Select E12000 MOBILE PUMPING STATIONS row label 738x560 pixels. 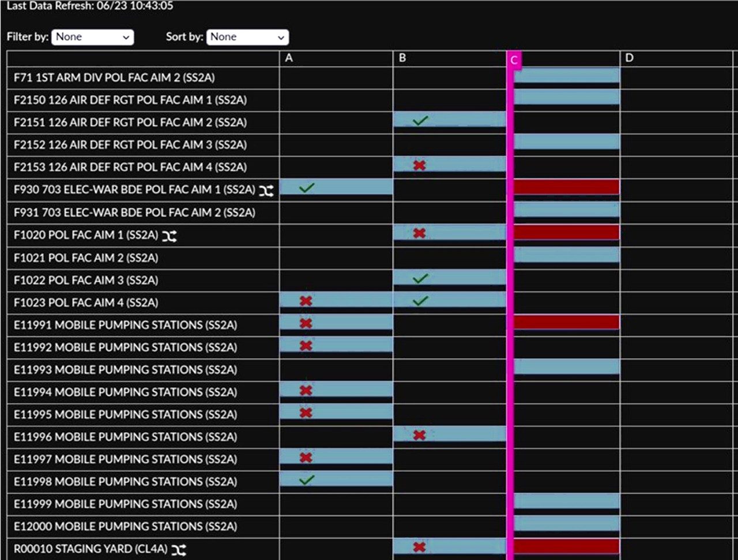(125, 526)
